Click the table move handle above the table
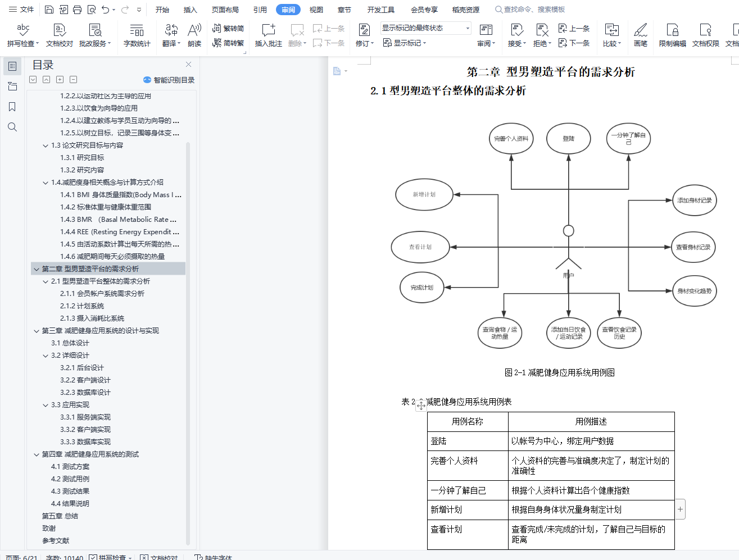Screen dimensions: 739x560 coord(421,405)
